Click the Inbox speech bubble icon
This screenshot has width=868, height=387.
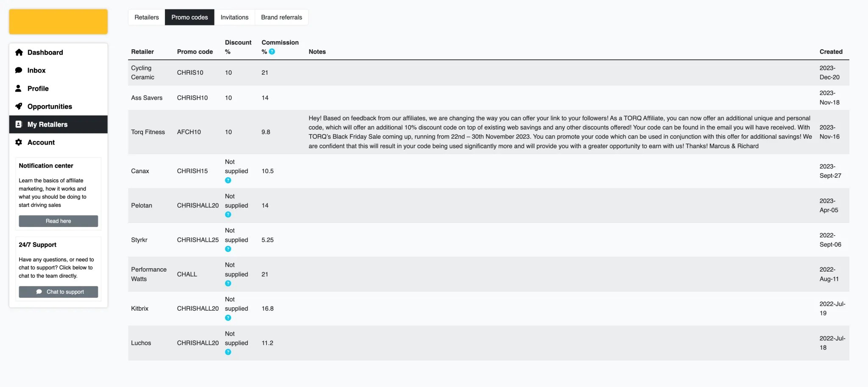click(19, 70)
